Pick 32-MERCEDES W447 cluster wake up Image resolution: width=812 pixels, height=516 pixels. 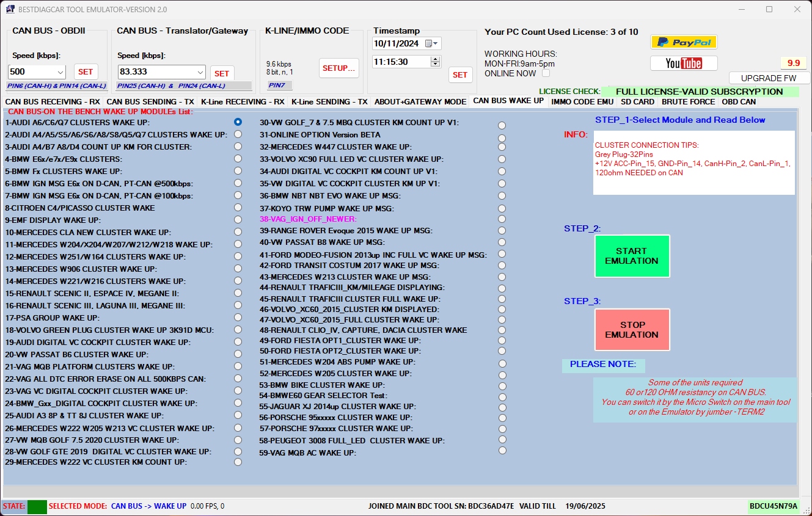(x=502, y=147)
